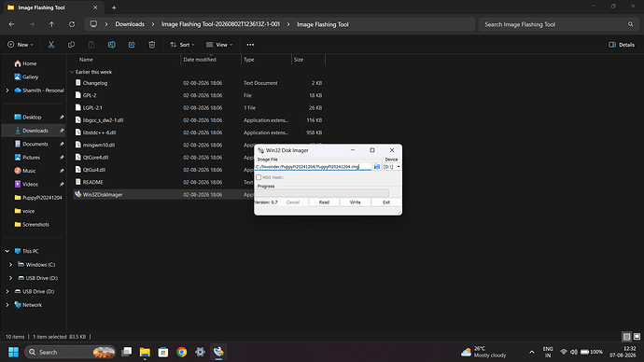Click the Up one level arrow
644x362 pixels.
coord(51,24)
